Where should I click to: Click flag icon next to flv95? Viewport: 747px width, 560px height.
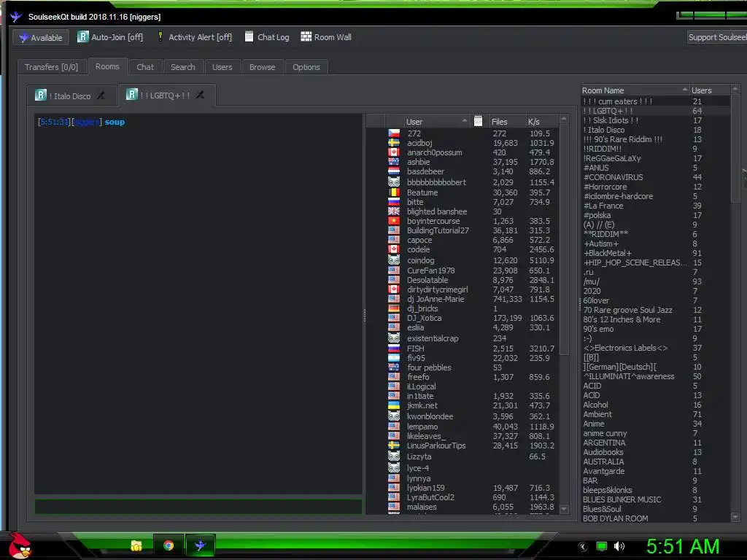(x=394, y=358)
